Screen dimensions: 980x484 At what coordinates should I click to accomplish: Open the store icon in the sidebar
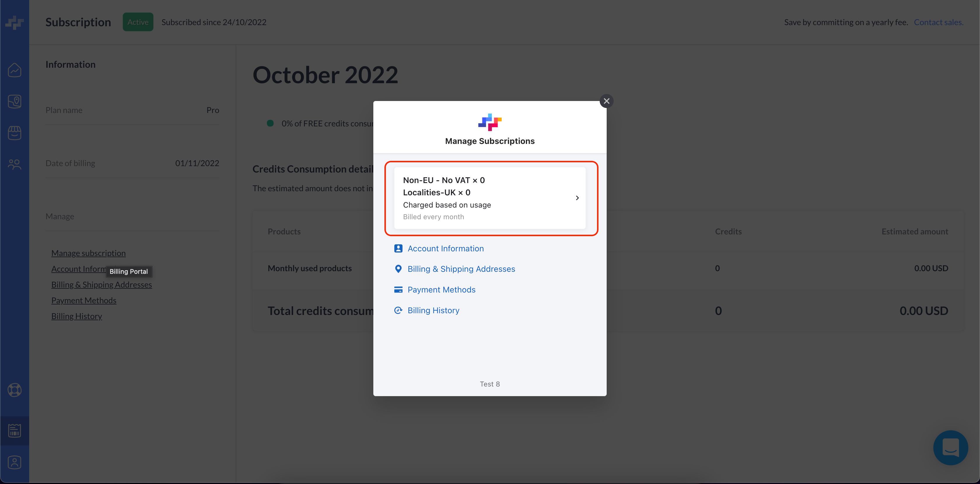click(15, 133)
